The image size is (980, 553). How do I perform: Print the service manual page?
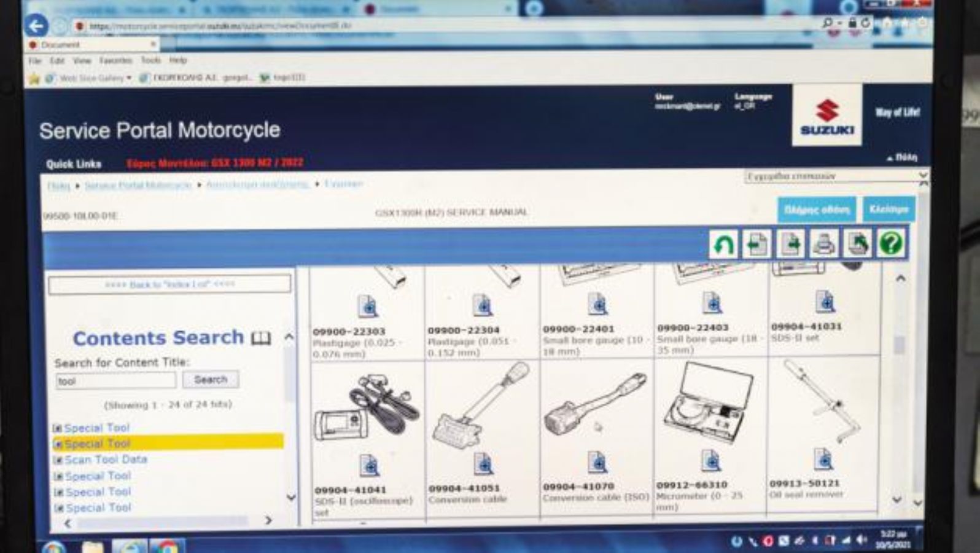tap(823, 244)
